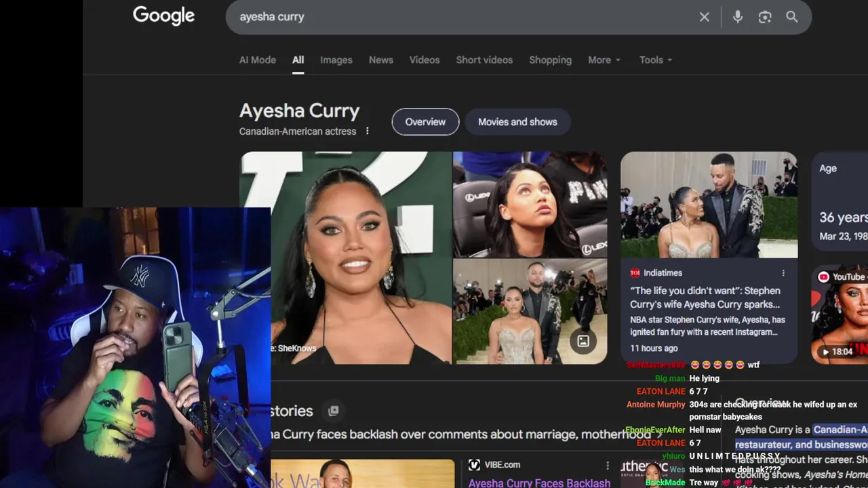Run the search with the magnifier icon
This screenshot has height=488, width=868.
(792, 17)
